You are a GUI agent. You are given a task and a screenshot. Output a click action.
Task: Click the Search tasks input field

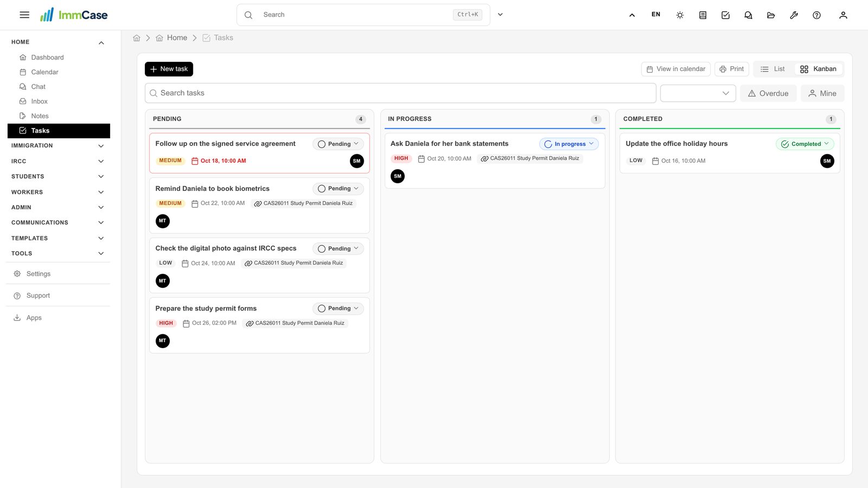click(x=400, y=93)
